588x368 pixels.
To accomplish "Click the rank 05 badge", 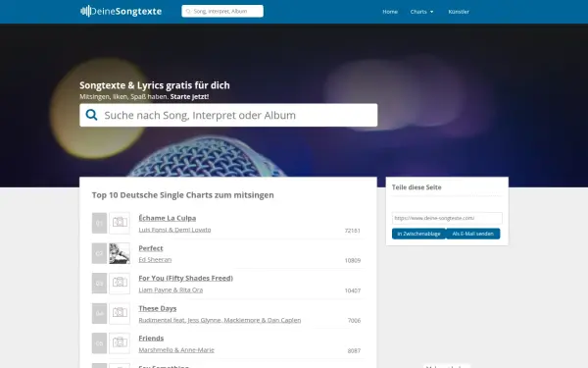I will (99, 343).
